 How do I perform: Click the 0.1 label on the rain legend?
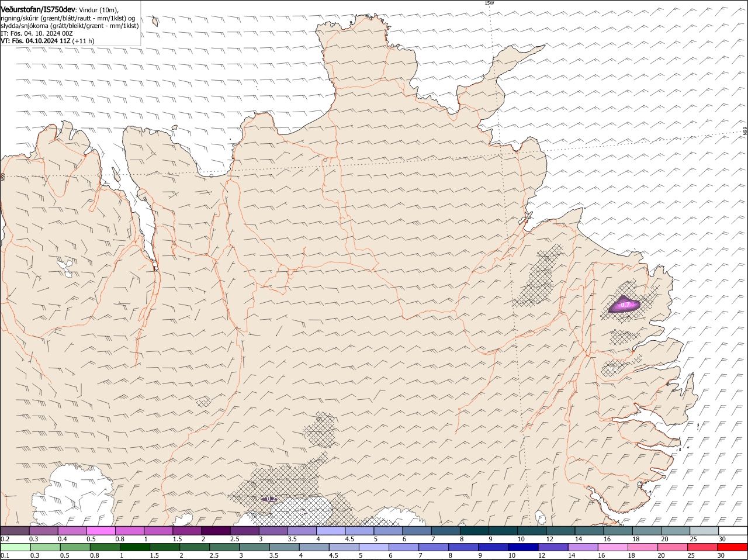tap(5, 555)
